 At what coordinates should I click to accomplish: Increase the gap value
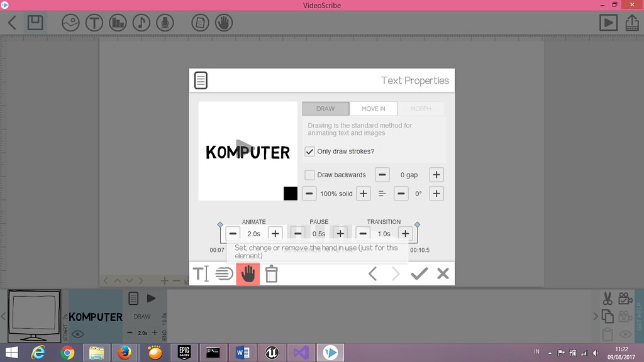pos(436,175)
